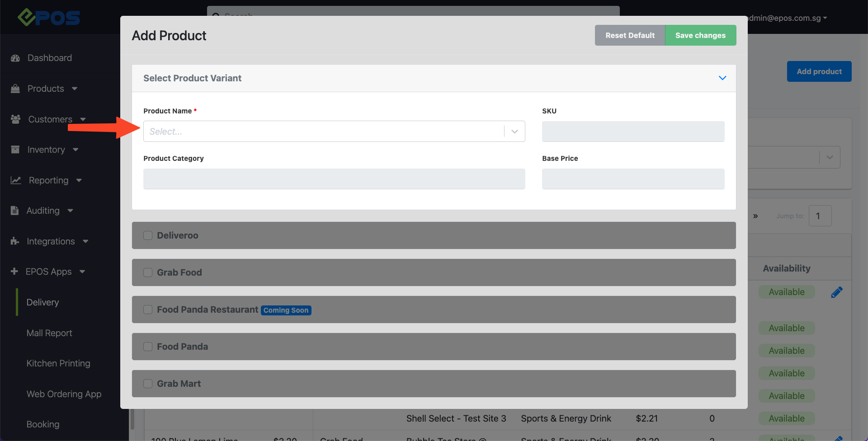Click the Product Category field
The width and height of the screenshot is (868, 441).
334,179
